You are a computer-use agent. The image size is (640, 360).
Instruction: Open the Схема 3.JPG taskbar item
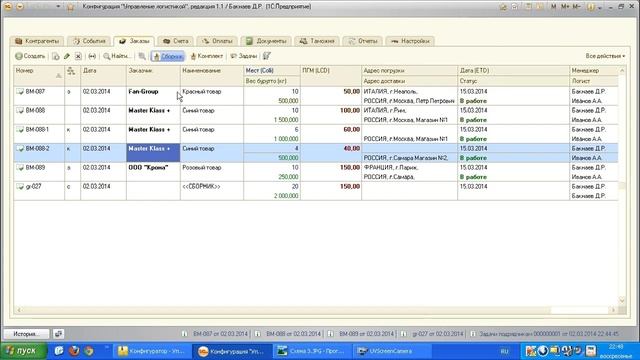(313, 351)
